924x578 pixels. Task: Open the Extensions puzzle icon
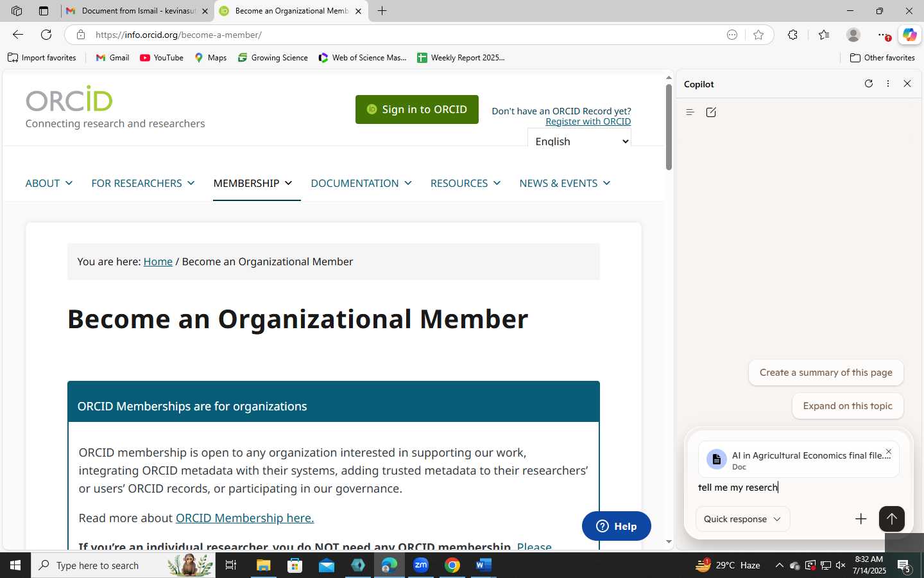(x=793, y=35)
